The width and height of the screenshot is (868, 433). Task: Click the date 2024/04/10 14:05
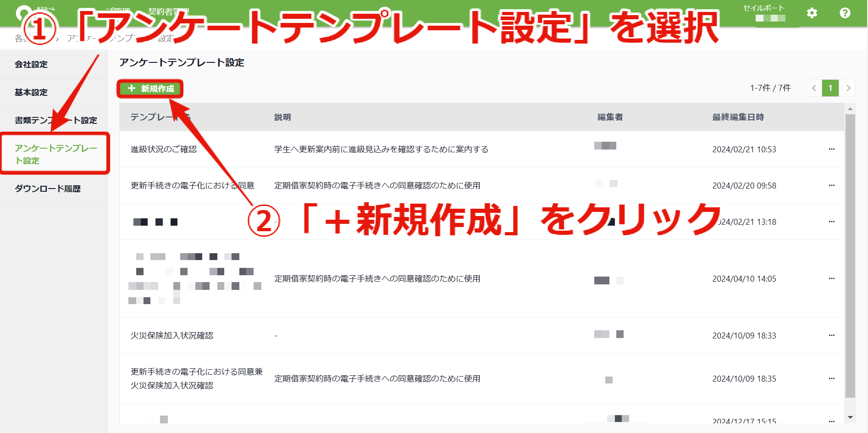click(744, 278)
